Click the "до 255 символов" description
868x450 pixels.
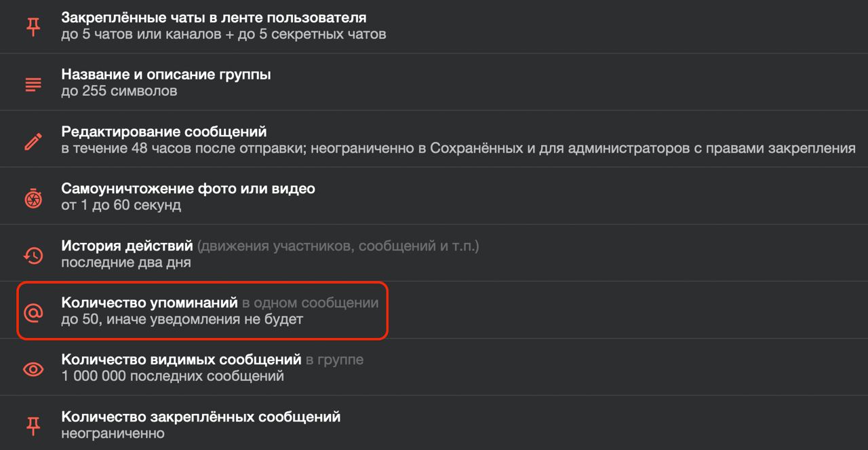click(119, 91)
